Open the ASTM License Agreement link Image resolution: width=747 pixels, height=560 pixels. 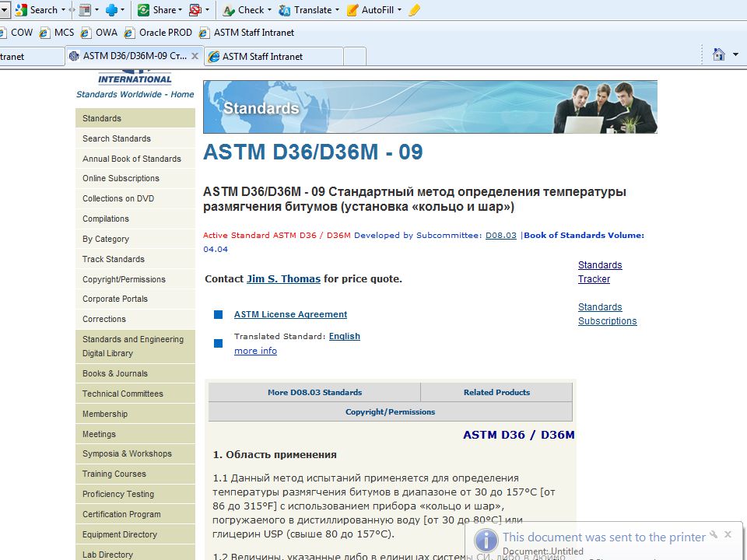290,314
